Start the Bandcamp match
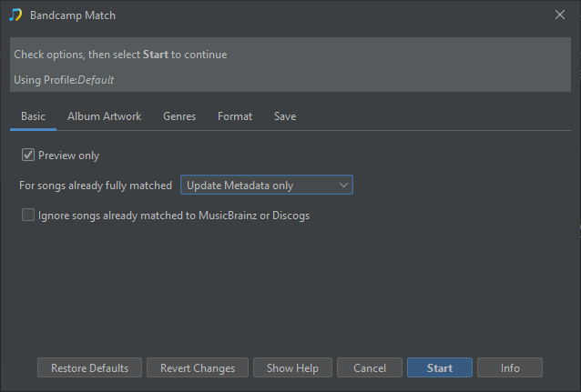This screenshot has height=392, width=581. click(x=440, y=367)
